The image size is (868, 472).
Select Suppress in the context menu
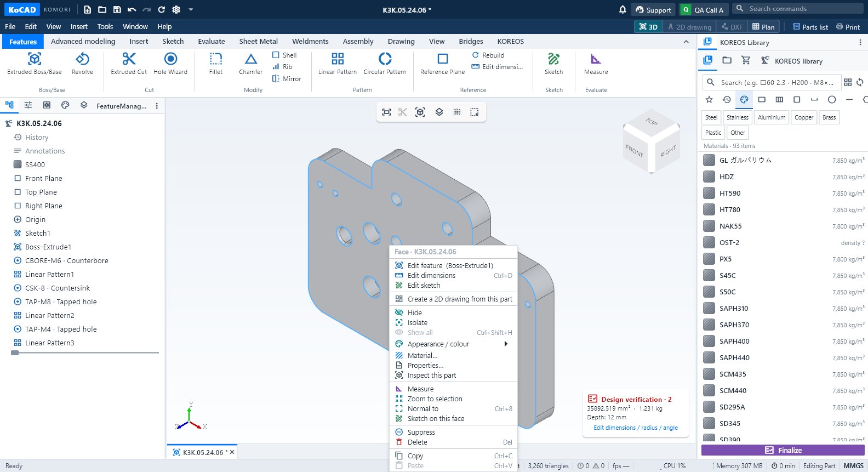coord(453,433)
